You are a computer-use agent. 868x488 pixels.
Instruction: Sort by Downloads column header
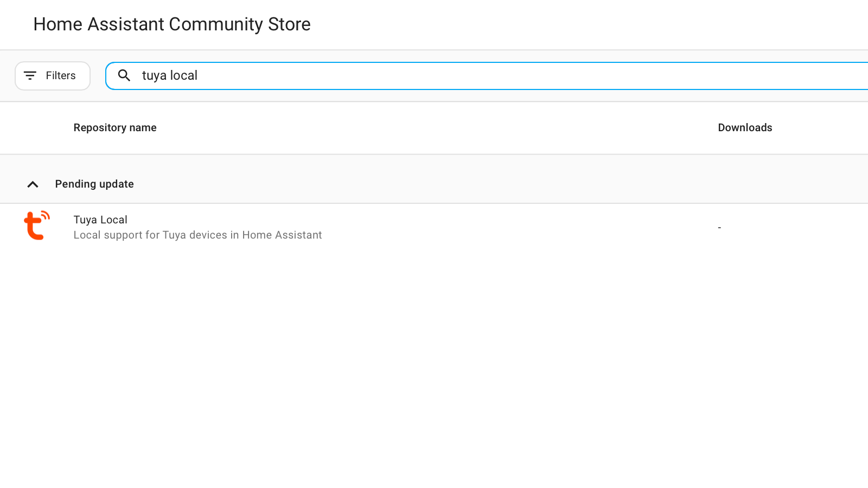[745, 127]
